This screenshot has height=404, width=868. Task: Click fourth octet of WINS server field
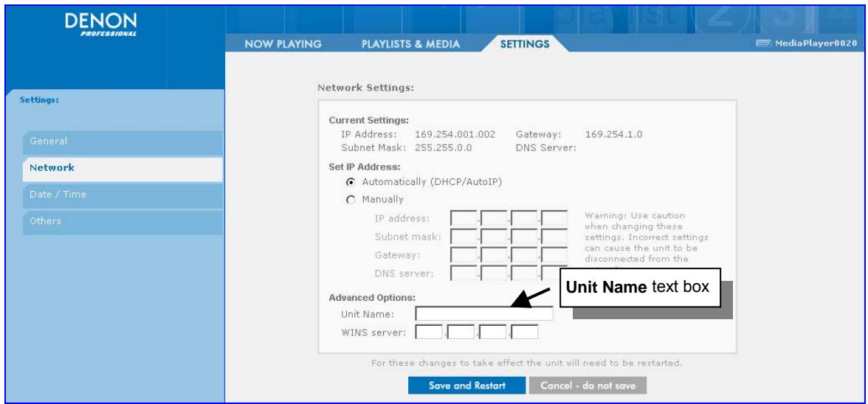click(525, 332)
